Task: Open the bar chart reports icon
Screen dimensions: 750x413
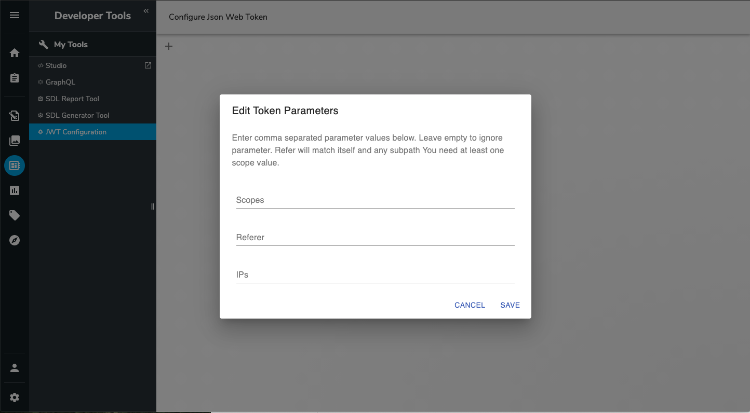Action: [14, 190]
